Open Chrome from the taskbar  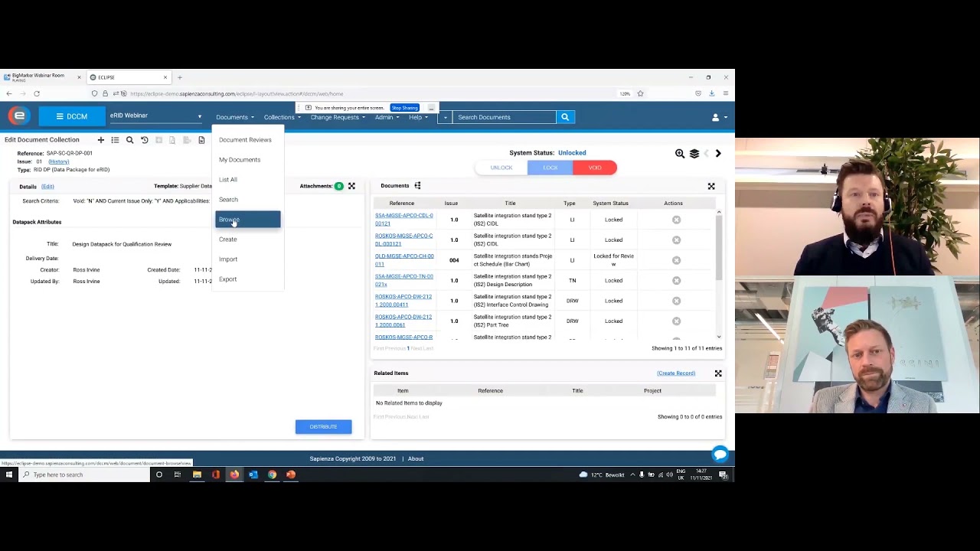(272, 474)
